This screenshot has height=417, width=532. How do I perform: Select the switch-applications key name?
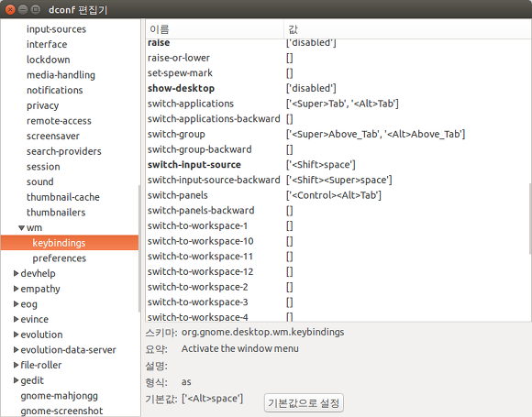(191, 104)
